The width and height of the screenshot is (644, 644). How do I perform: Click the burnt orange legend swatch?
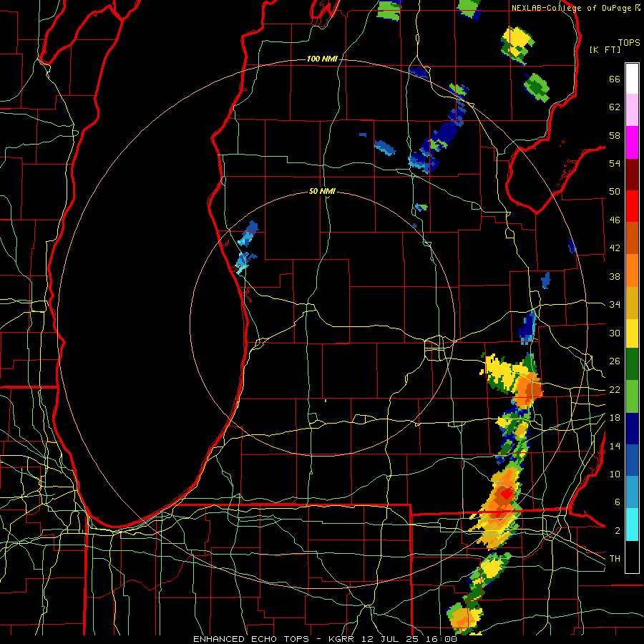(632, 238)
